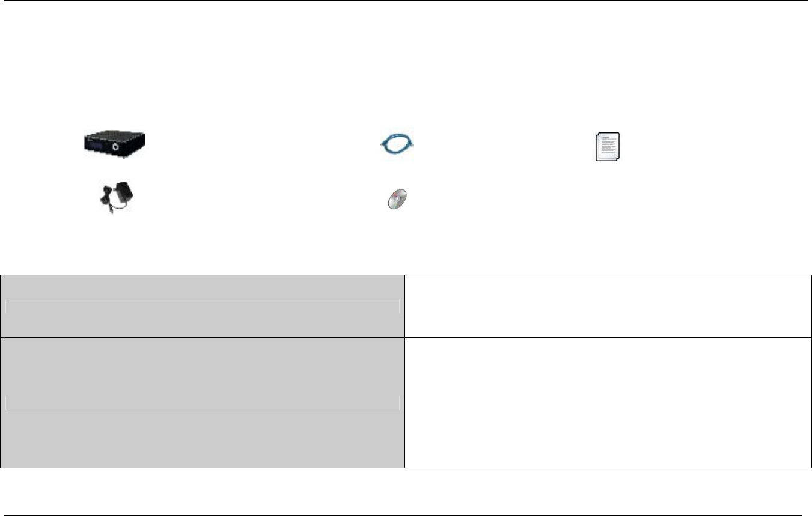Viewport: 812px width, 516px height.
Task: Click the faint white outline in upper gray cell
Action: coord(203,299)
